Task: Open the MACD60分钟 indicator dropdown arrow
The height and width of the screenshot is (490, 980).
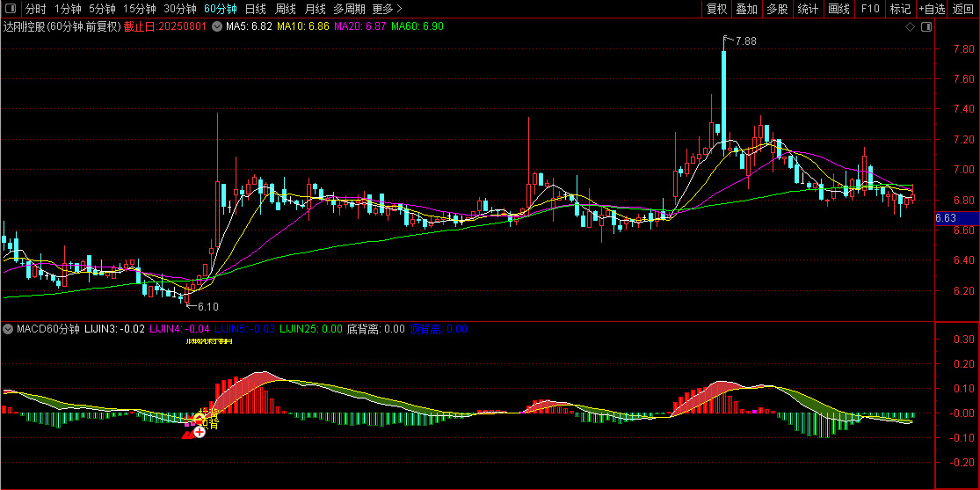Action: click(x=8, y=328)
